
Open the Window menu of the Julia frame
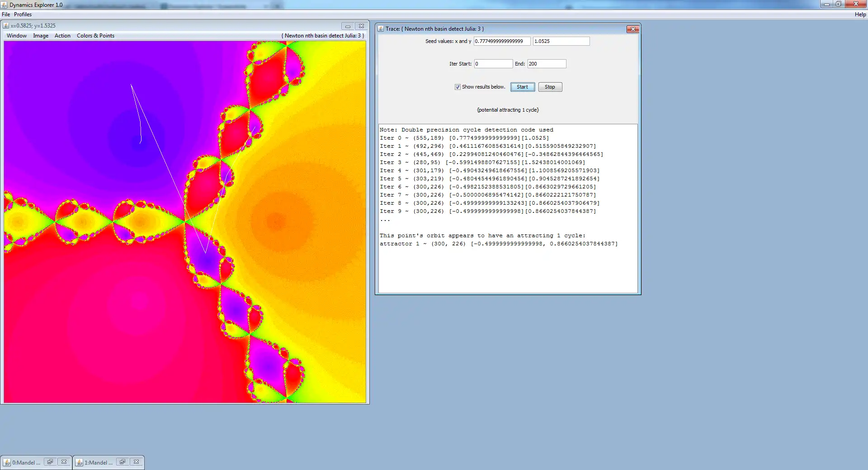click(x=17, y=36)
